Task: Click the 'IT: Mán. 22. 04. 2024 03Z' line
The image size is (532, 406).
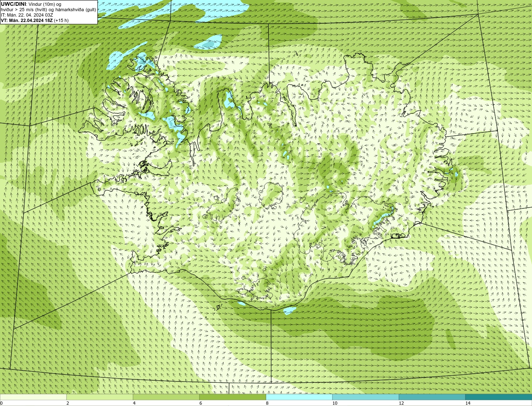Action: (x=27, y=15)
